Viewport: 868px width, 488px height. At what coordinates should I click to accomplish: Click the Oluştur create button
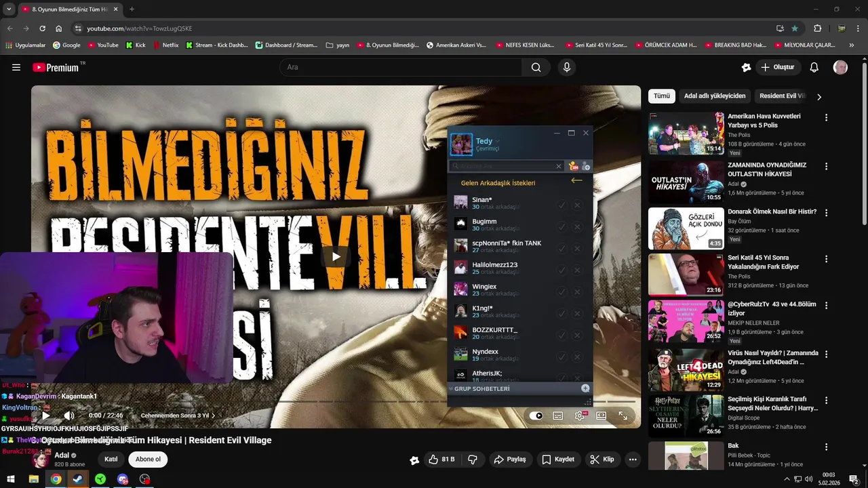pos(778,67)
